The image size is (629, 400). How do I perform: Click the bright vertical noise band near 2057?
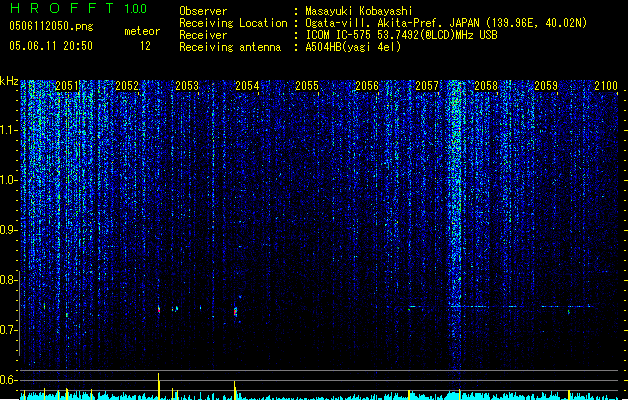(x=455, y=225)
